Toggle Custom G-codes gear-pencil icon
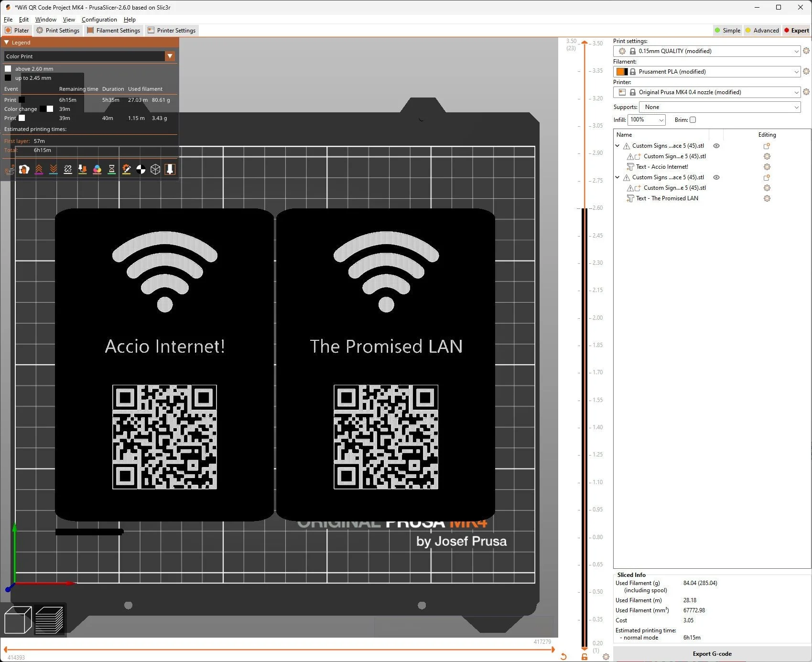This screenshot has height=662, width=812. pyautogui.click(x=126, y=169)
